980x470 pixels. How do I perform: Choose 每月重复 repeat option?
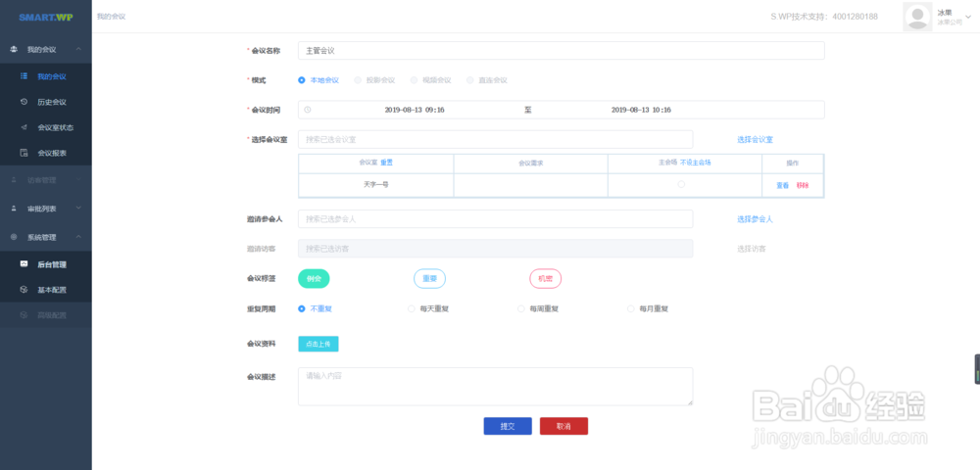pyautogui.click(x=630, y=309)
